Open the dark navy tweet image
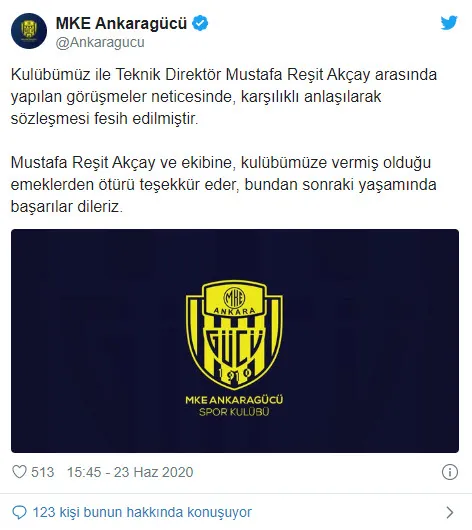Screen dimensions: 472x530 point(235,341)
